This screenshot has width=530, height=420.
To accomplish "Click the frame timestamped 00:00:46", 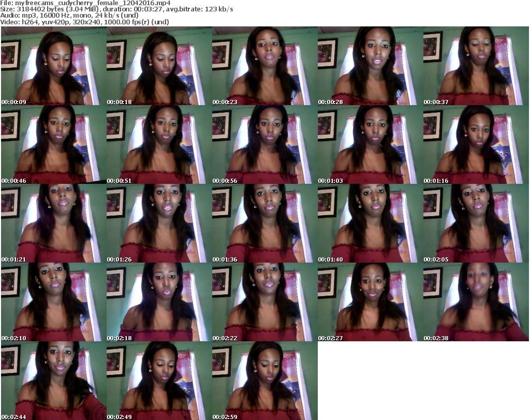I will coord(53,144).
